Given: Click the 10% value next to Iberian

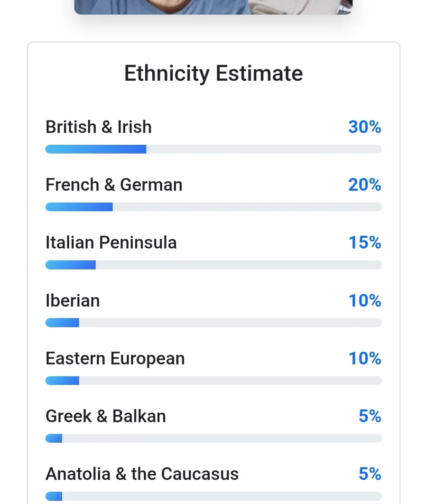Looking at the screenshot, I should click(x=365, y=300).
